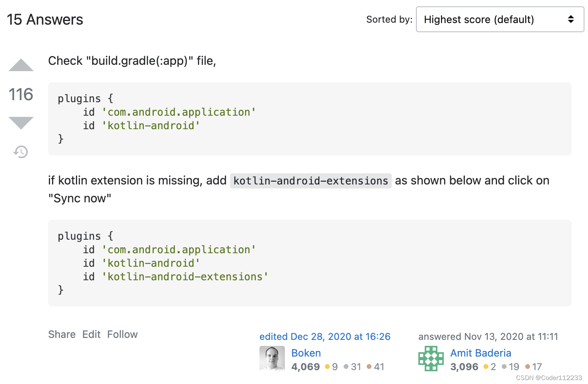Open Boken's user profile link
Screen dimensions: 588x384
[x=306, y=353]
